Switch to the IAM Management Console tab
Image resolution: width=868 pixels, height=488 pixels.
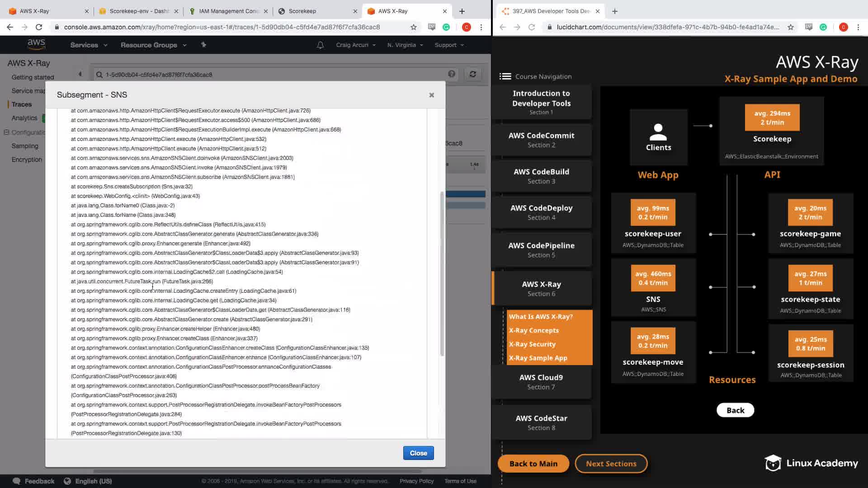tap(228, 11)
